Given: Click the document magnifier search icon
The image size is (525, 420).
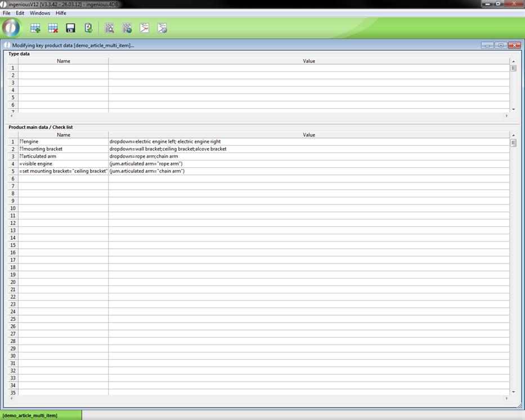Looking at the screenshot, I should 109,28.
